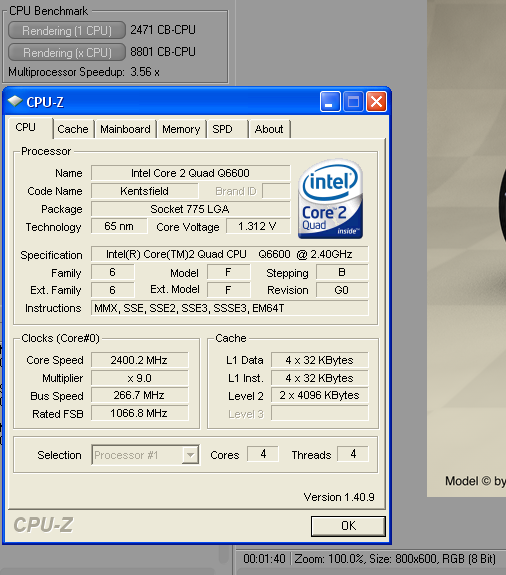Click the empty Brand ID field
This screenshot has width=506, height=575.
pyautogui.click(x=276, y=191)
